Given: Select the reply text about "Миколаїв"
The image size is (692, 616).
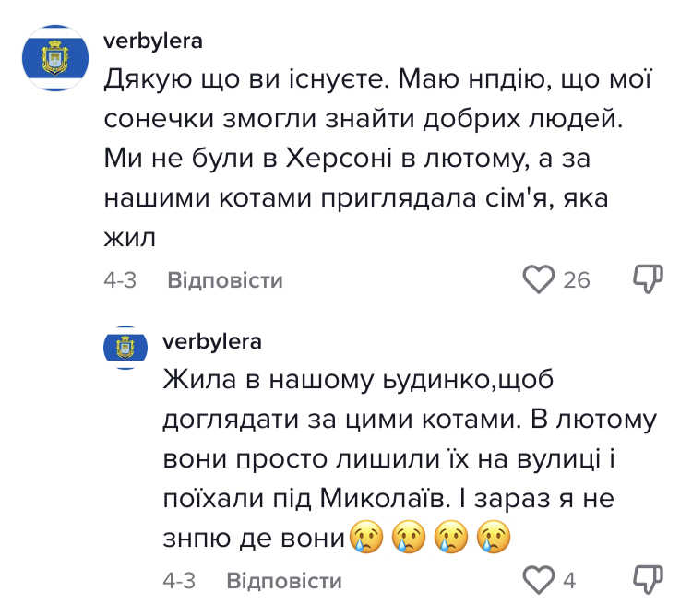Looking at the screenshot, I should (x=388, y=498).
